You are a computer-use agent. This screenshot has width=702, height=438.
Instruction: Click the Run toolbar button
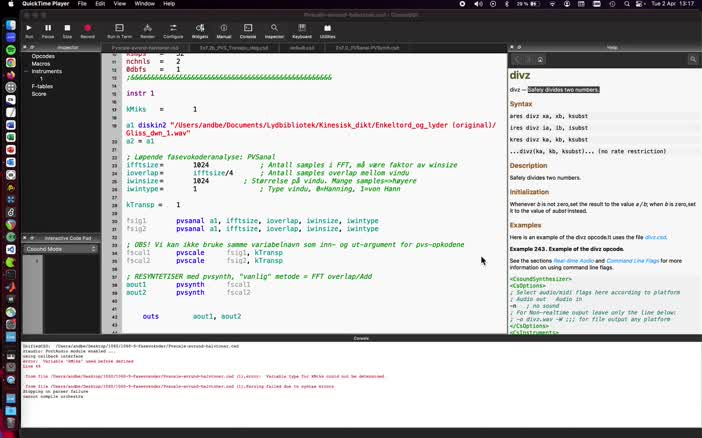pos(29,31)
